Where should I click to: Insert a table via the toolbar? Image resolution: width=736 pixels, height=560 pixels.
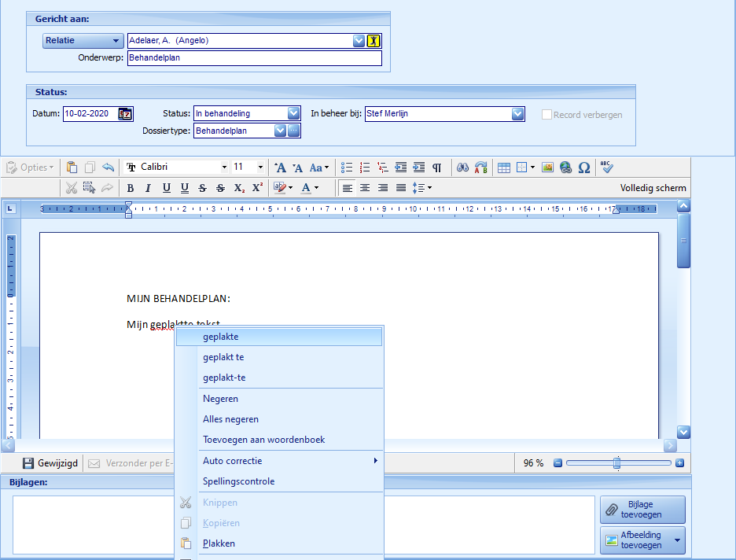tap(504, 168)
